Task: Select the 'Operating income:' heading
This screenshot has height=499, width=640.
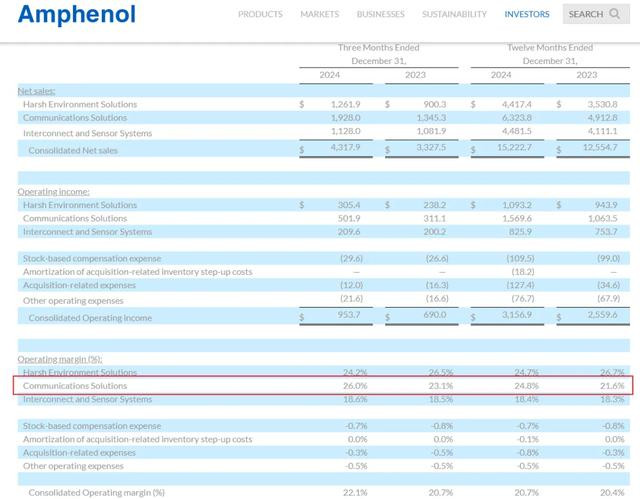Action: tap(53, 191)
